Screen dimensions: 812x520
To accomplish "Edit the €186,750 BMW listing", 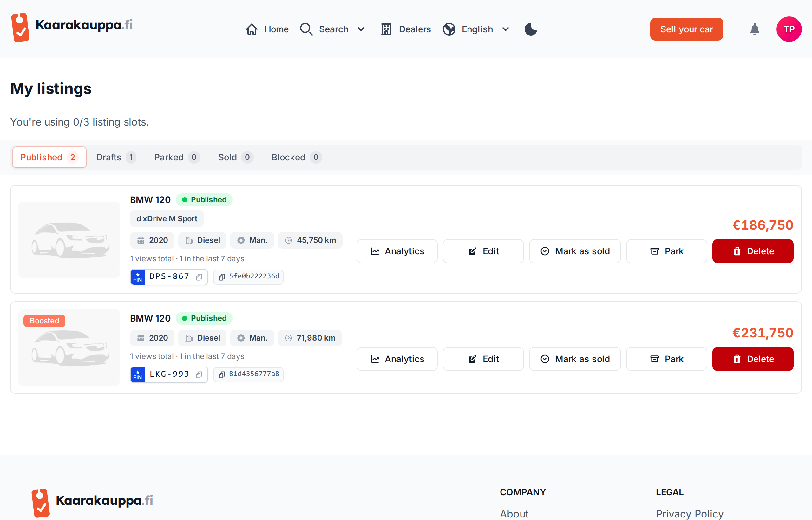I will [483, 251].
